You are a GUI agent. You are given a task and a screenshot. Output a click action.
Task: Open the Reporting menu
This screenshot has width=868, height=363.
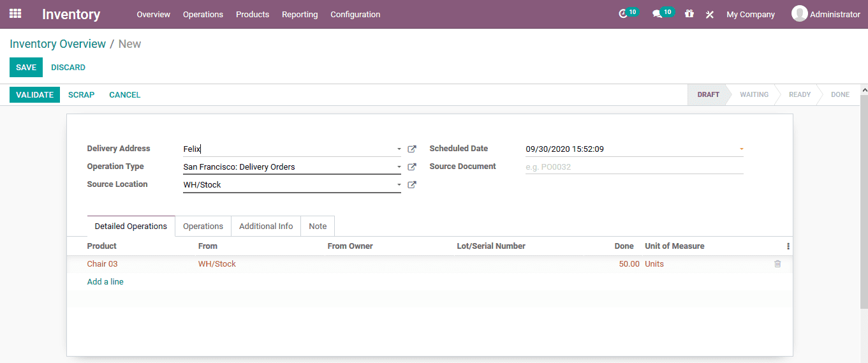pyautogui.click(x=300, y=14)
